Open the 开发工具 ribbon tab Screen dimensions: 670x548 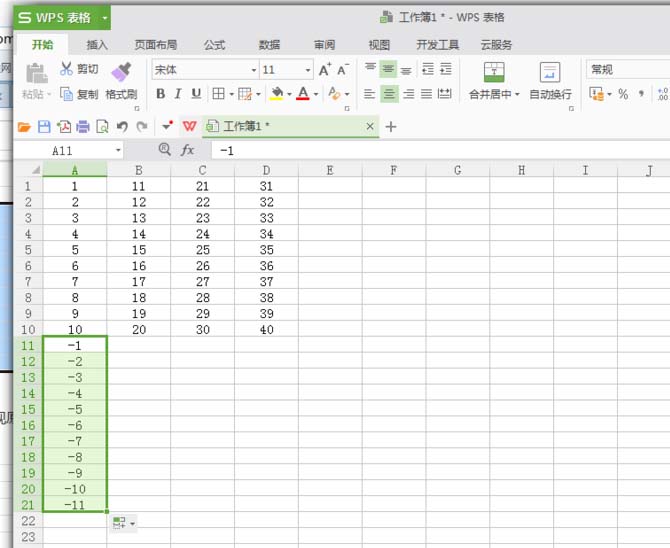(438, 44)
